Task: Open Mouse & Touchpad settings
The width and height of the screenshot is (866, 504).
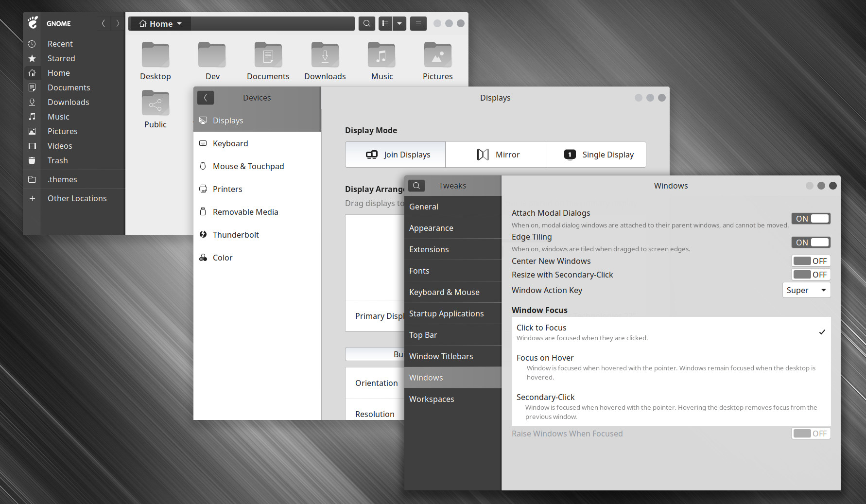Action: (x=257, y=166)
